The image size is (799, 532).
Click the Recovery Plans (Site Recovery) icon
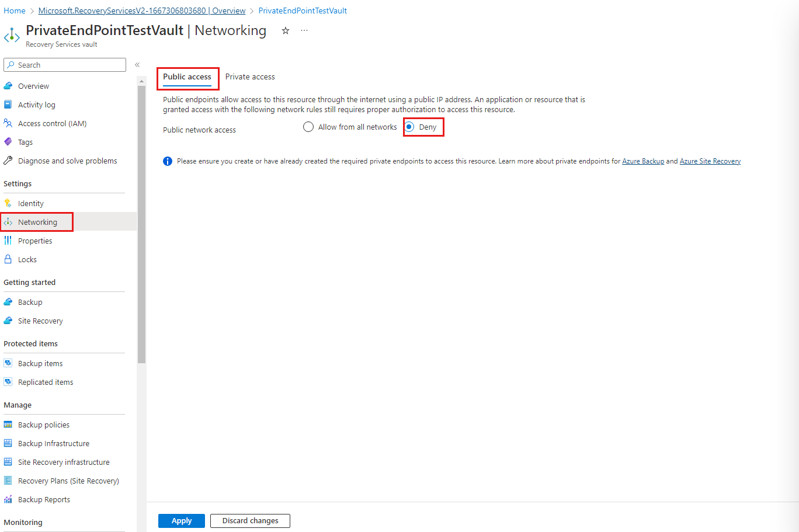tap(8, 481)
